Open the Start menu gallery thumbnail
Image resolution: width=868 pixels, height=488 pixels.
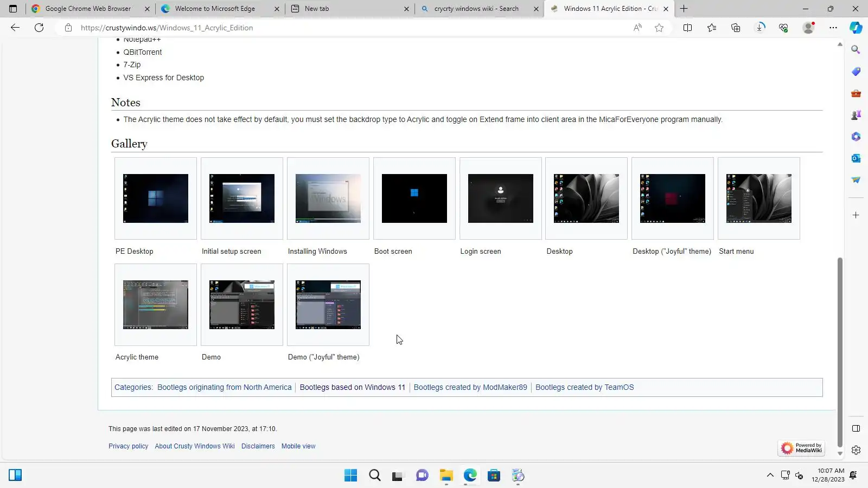coord(759,198)
